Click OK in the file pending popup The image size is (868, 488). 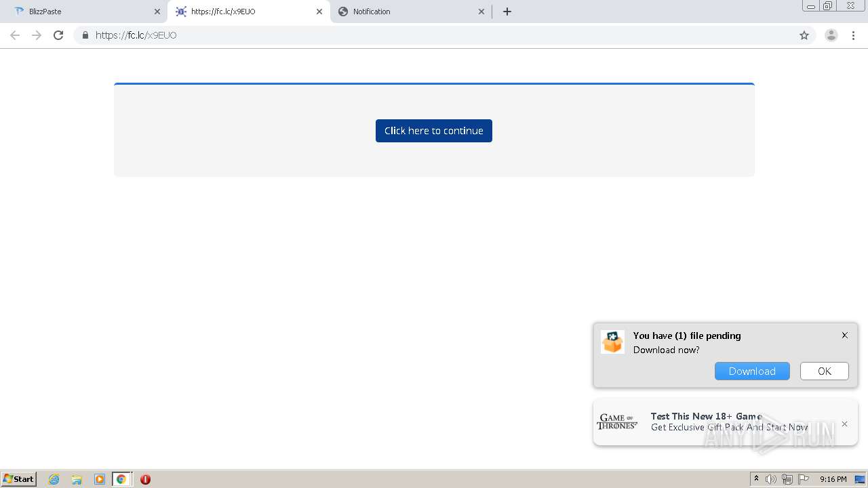825,371
